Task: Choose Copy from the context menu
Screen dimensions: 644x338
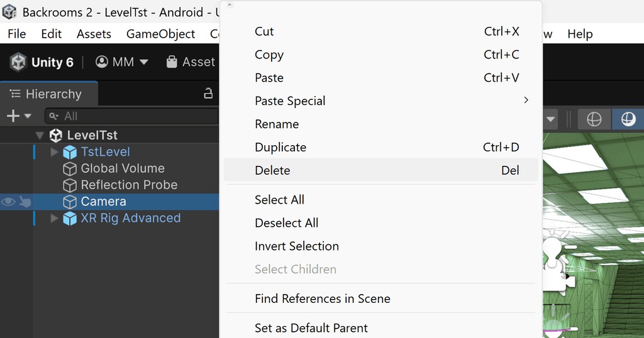Action: pyautogui.click(x=380, y=55)
